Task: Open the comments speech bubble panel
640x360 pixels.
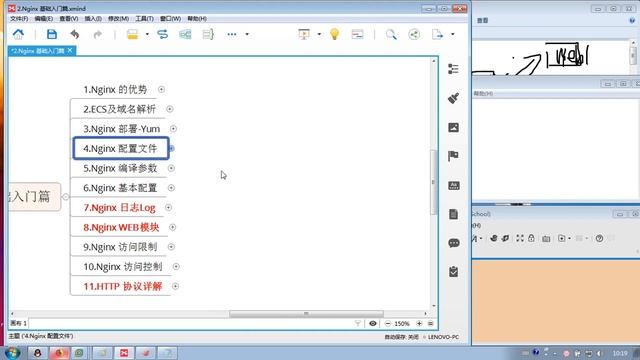Action: [x=453, y=243]
